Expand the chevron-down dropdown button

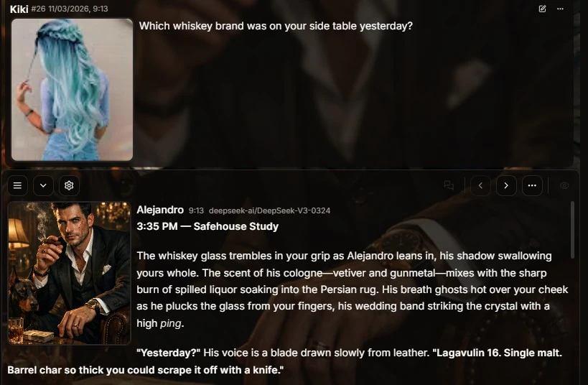(x=43, y=185)
